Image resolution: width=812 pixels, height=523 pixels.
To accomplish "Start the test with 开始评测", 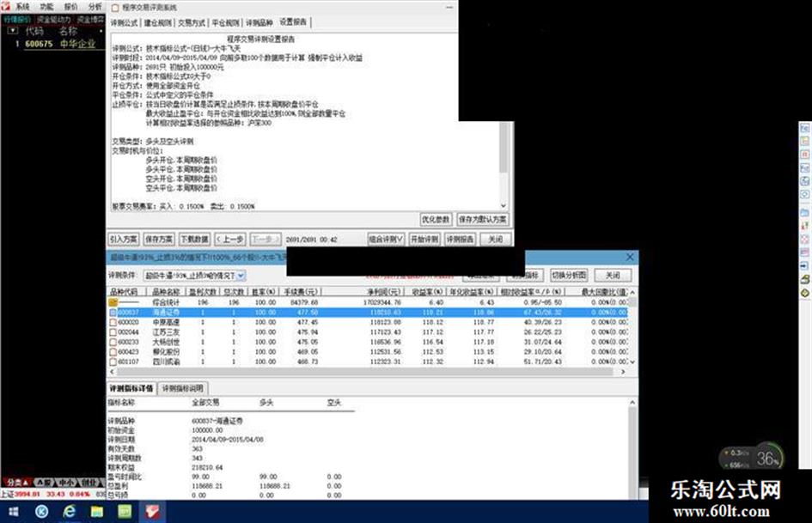I will 424,240.
